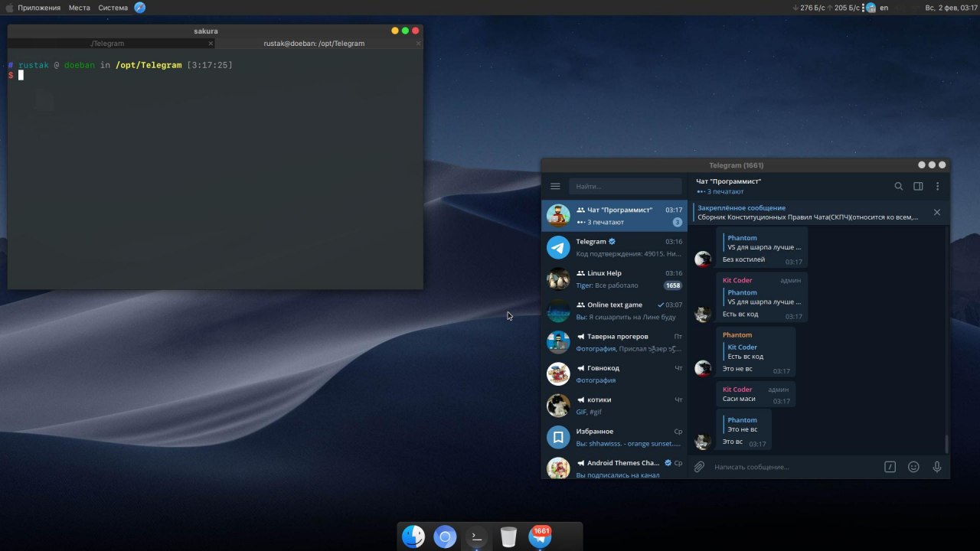This screenshot has height=551, width=980.
Task: Toggle the chat info side panel icon
Action: pyautogui.click(x=918, y=186)
